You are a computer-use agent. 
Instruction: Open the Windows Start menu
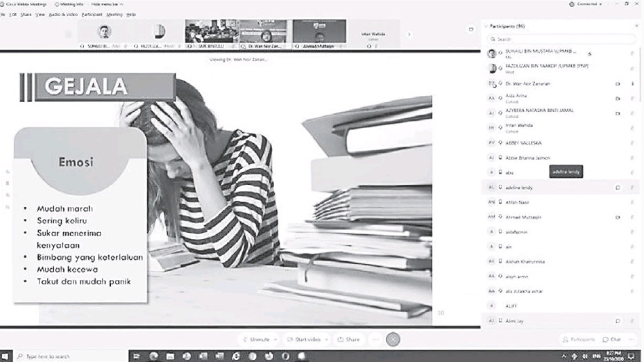[6, 356]
